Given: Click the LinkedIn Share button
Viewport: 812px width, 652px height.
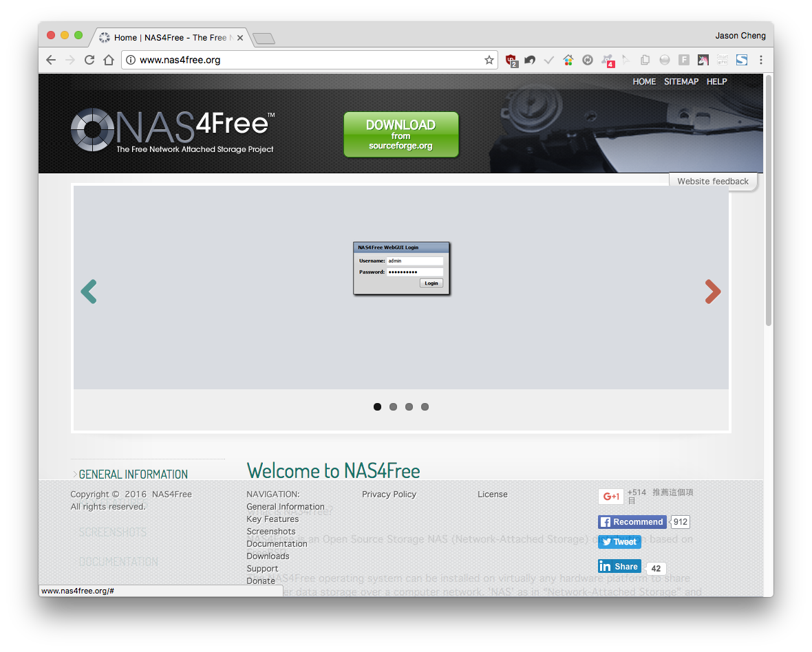Looking at the screenshot, I should point(619,566).
